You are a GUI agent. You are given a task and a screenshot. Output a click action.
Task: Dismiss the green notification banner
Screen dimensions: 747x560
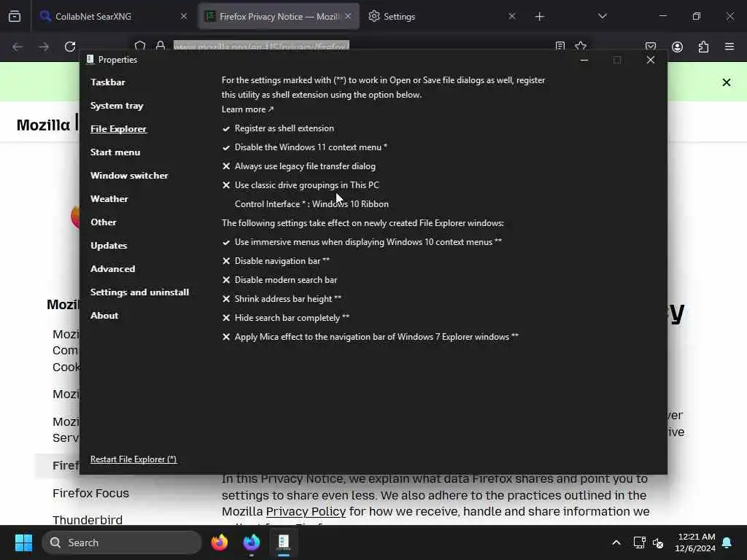click(726, 82)
